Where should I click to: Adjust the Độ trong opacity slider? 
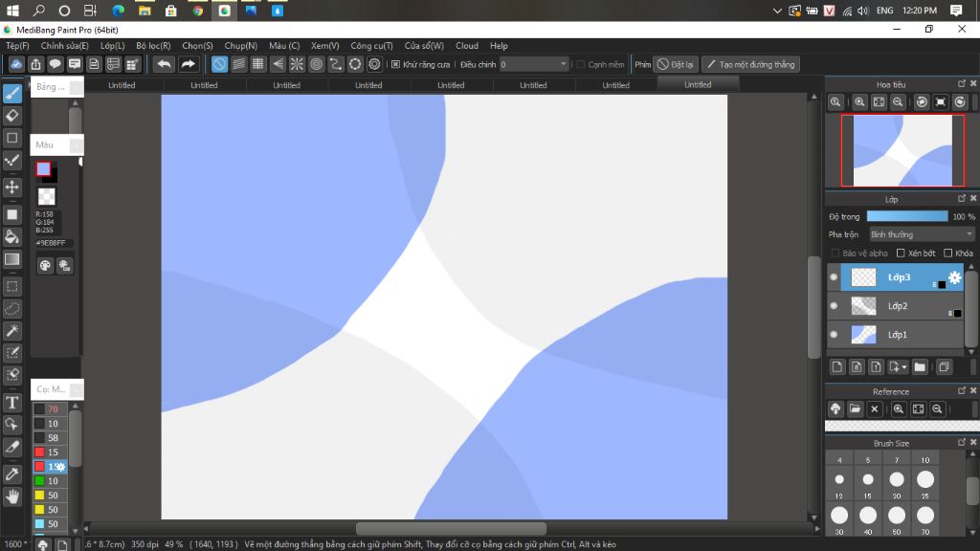click(907, 216)
